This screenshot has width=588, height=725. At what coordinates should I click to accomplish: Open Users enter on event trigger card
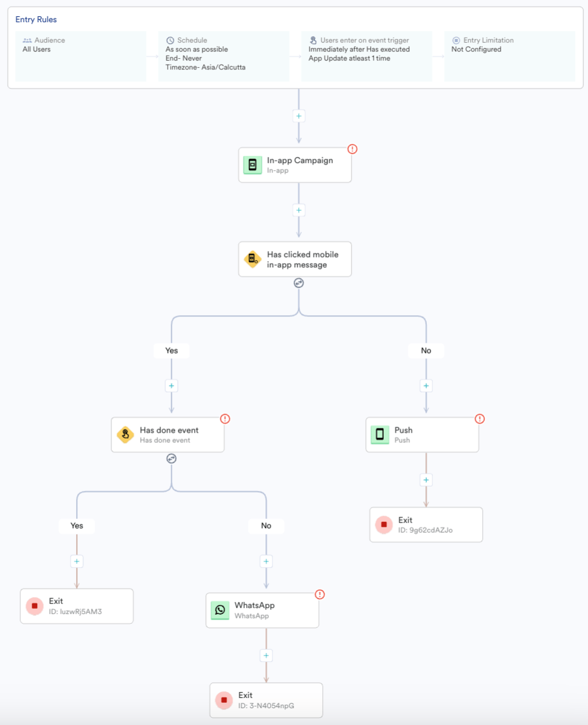(x=366, y=56)
